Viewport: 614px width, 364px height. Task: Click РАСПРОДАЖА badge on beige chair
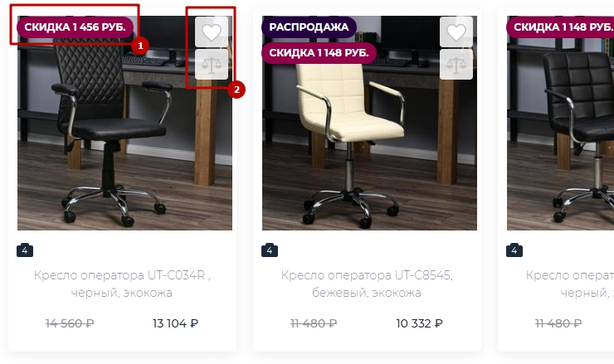pyautogui.click(x=309, y=27)
